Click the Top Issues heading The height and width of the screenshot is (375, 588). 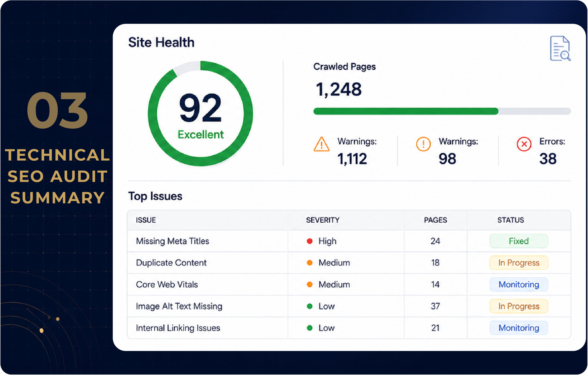pos(155,196)
